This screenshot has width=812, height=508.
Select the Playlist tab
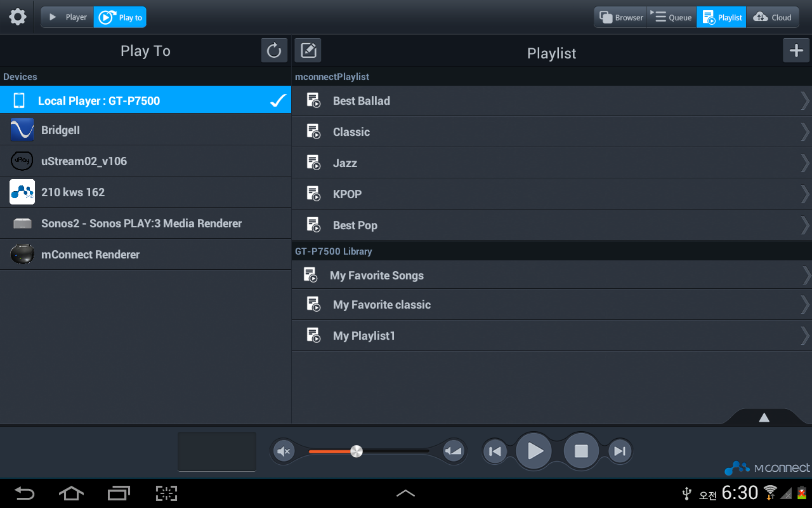click(x=721, y=17)
